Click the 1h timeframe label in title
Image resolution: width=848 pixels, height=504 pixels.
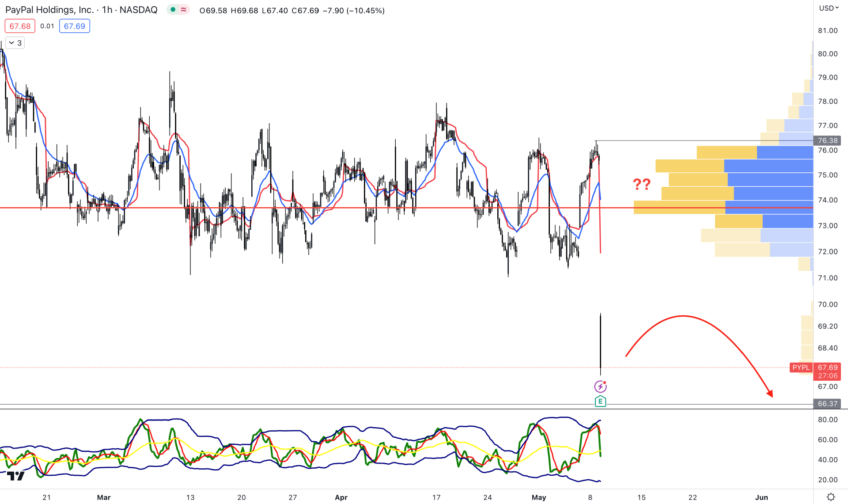[107, 10]
